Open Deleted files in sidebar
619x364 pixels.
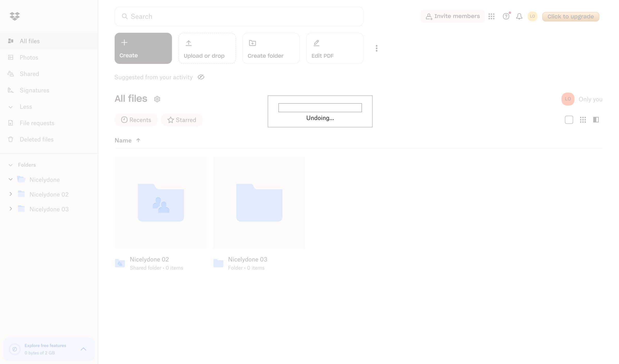tap(49, 139)
